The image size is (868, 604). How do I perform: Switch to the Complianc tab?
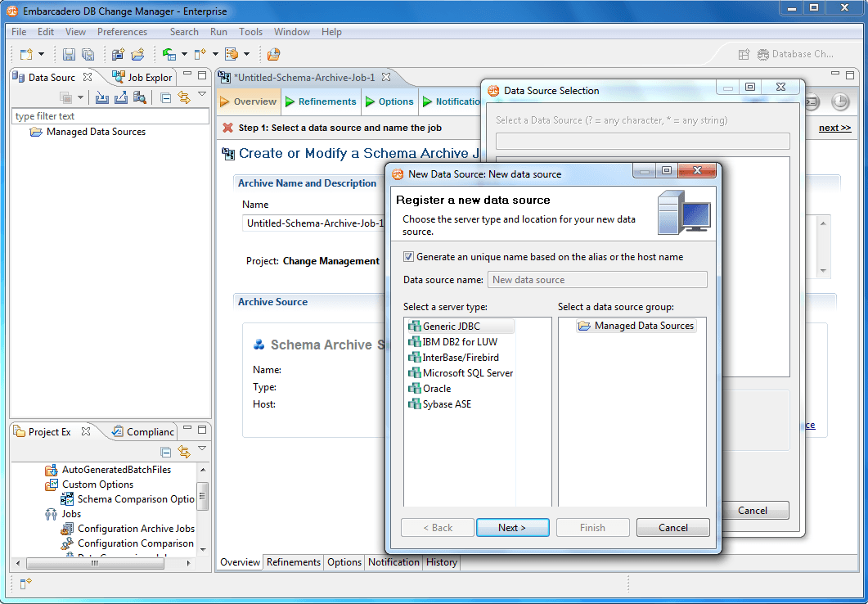pyautogui.click(x=143, y=432)
